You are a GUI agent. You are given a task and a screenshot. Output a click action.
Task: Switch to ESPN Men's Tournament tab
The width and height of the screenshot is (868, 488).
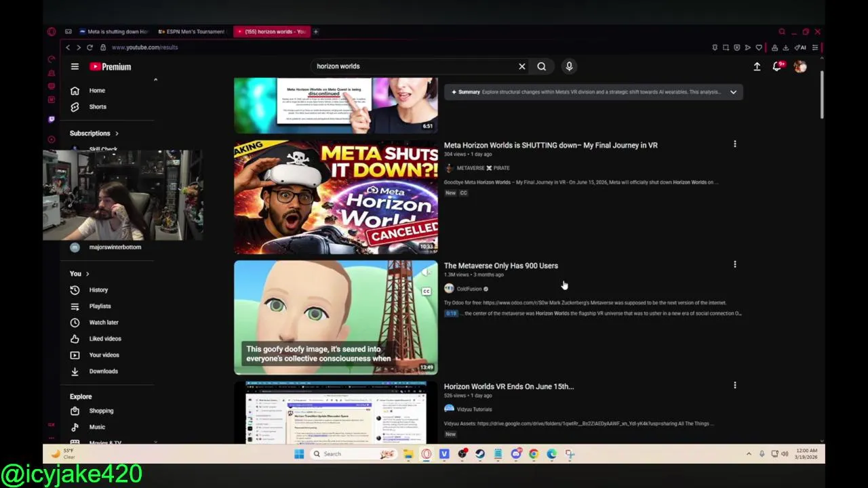point(191,32)
